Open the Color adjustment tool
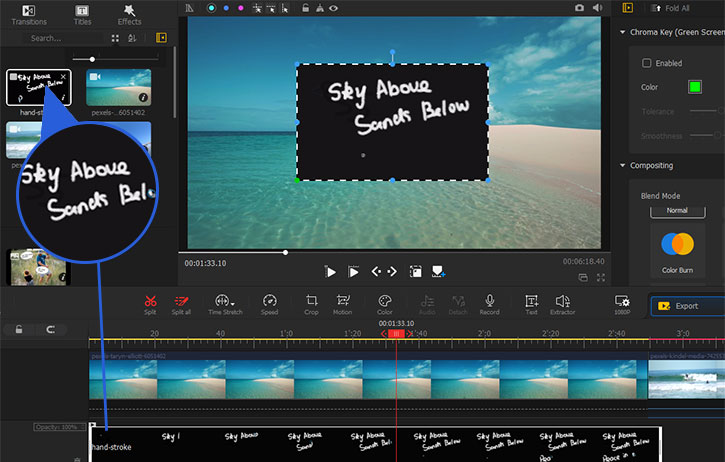The image size is (725, 462). tap(385, 301)
